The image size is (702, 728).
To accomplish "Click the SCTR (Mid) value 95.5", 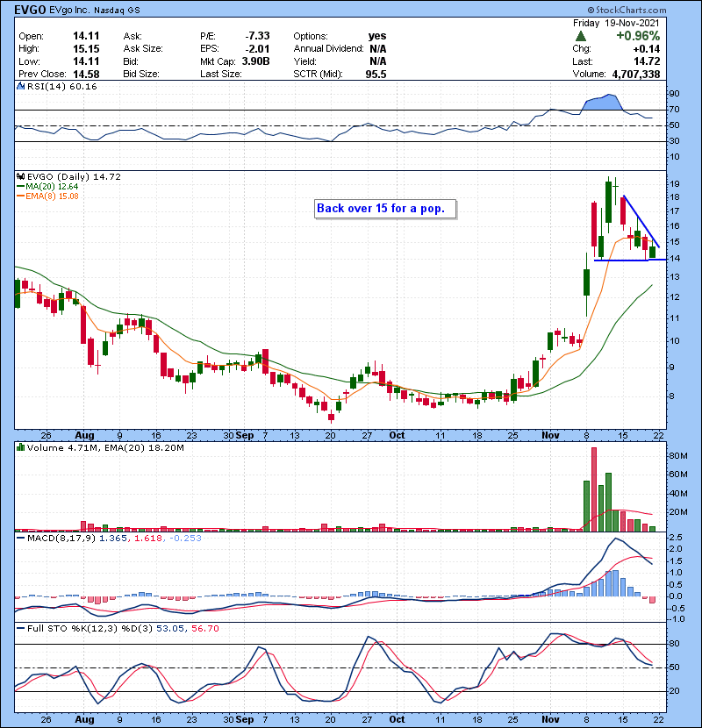I will [x=376, y=75].
